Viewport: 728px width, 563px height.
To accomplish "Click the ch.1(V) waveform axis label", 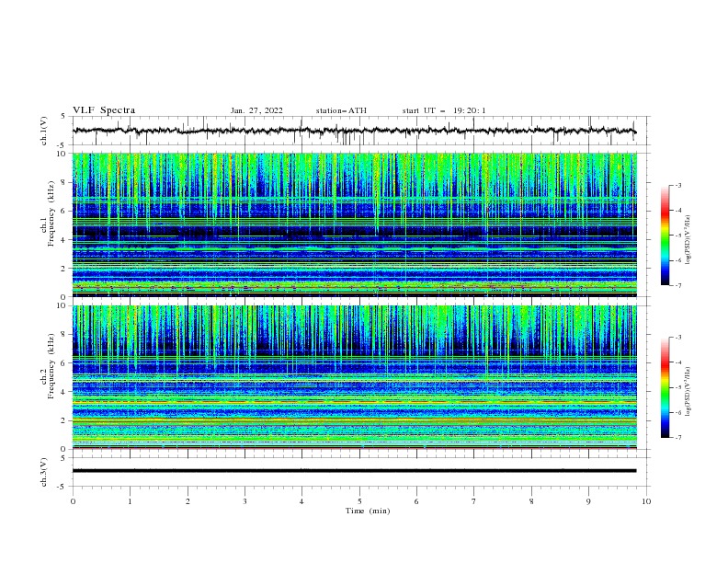I will (x=44, y=131).
